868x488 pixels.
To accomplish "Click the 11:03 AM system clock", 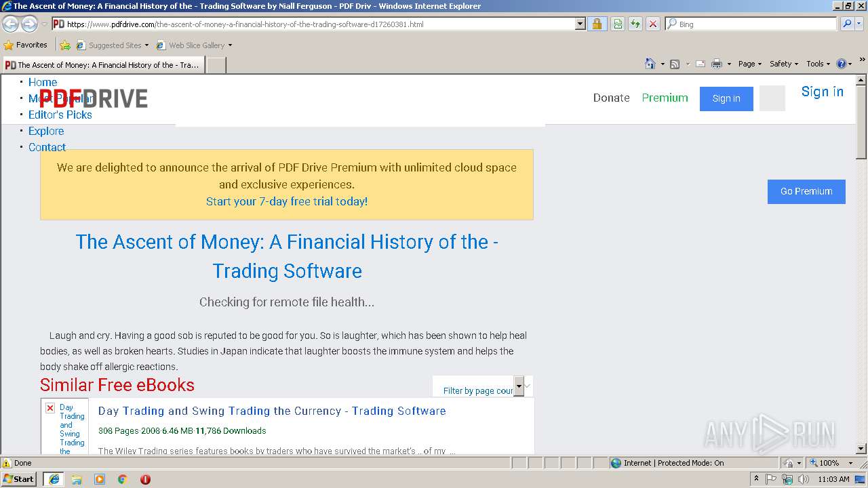I will click(833, 479).
